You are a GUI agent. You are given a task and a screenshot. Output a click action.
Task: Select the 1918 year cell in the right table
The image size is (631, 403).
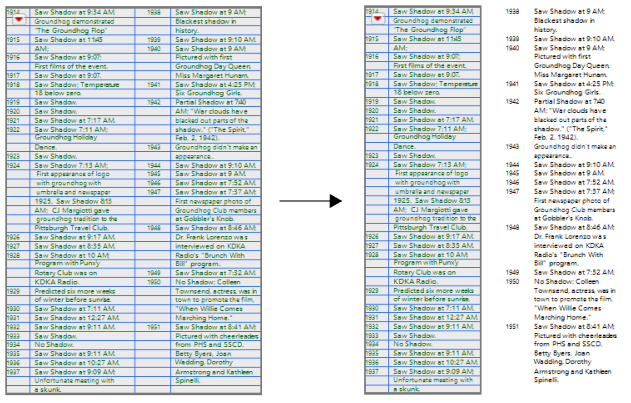[x=372, y=84]
